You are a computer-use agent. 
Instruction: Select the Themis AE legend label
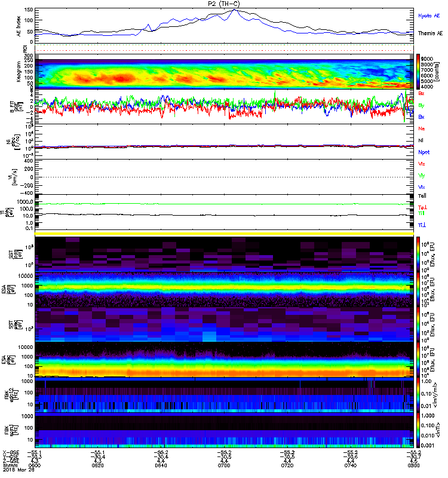pos(430,33)
